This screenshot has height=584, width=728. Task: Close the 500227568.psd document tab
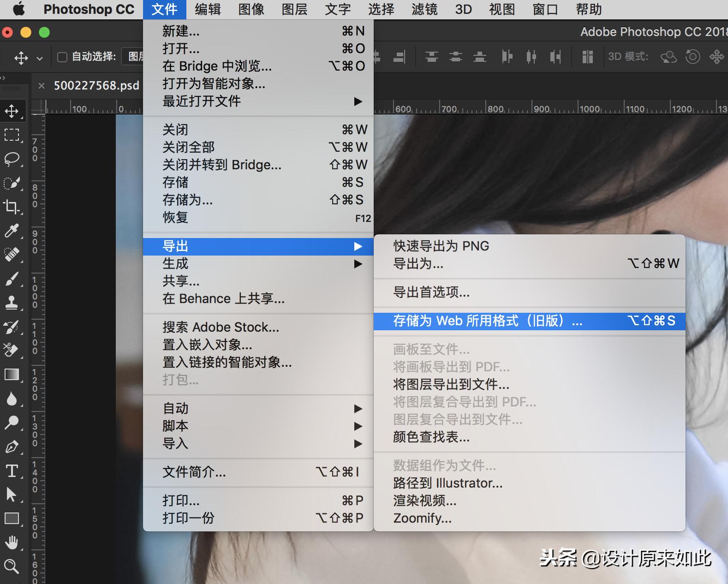click(x=42, y=85)
